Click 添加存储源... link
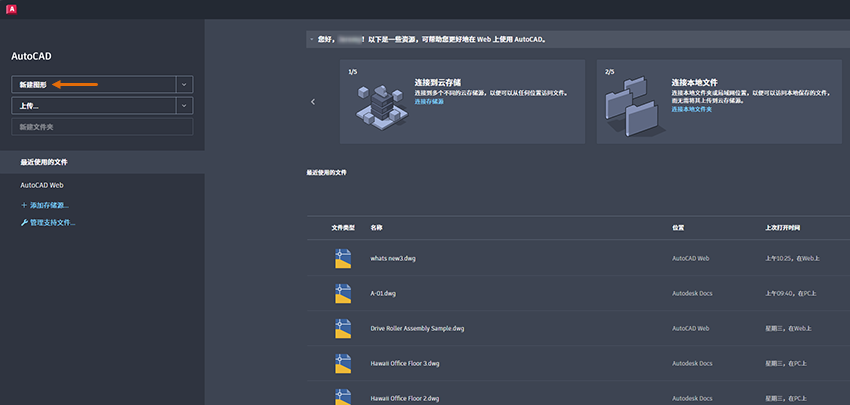The width and height of the screenshot is (850, 405). coord(44,205)
